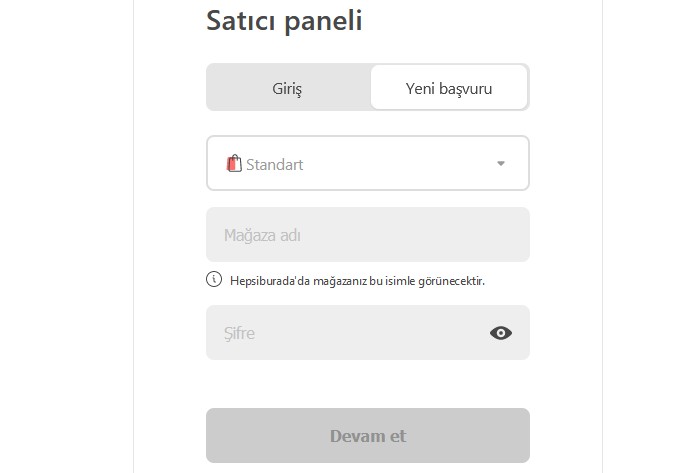Toggle password visibility with the eye icon

point(501,333)
